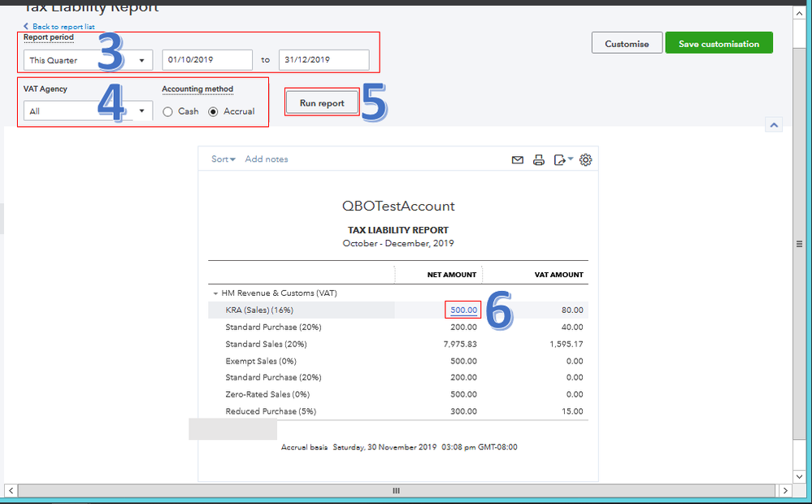This screenshot has height=504, width=812.
Task: Open the Sort dropdown menu
Action: click(x=224, y=159)
